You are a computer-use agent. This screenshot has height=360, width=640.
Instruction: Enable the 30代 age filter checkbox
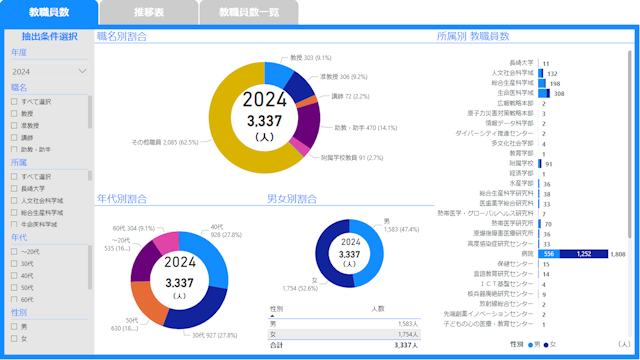click(14, 264)
